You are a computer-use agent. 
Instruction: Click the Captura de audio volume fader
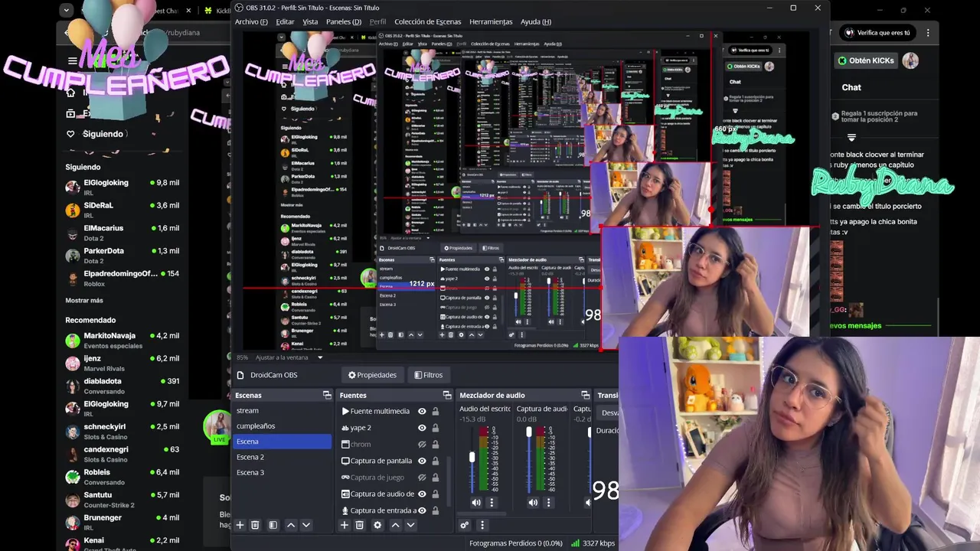[528, 433]
